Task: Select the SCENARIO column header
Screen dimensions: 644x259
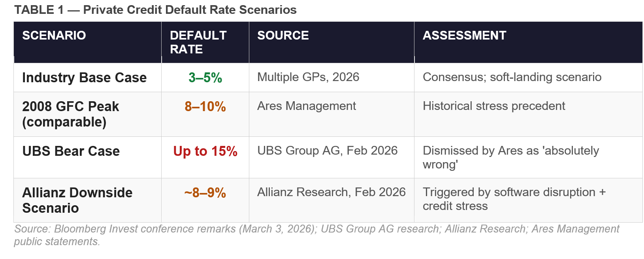Action: tap(54, 36)
